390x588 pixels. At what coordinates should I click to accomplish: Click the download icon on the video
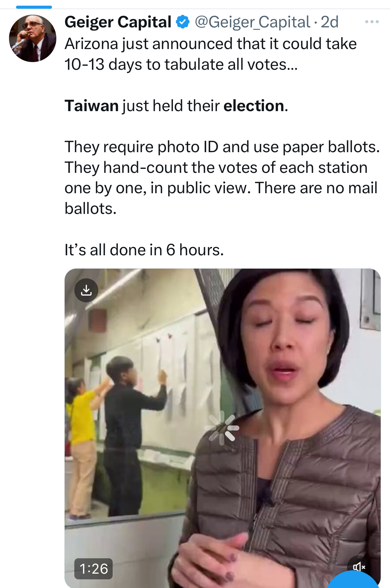(x=86, y=290)
